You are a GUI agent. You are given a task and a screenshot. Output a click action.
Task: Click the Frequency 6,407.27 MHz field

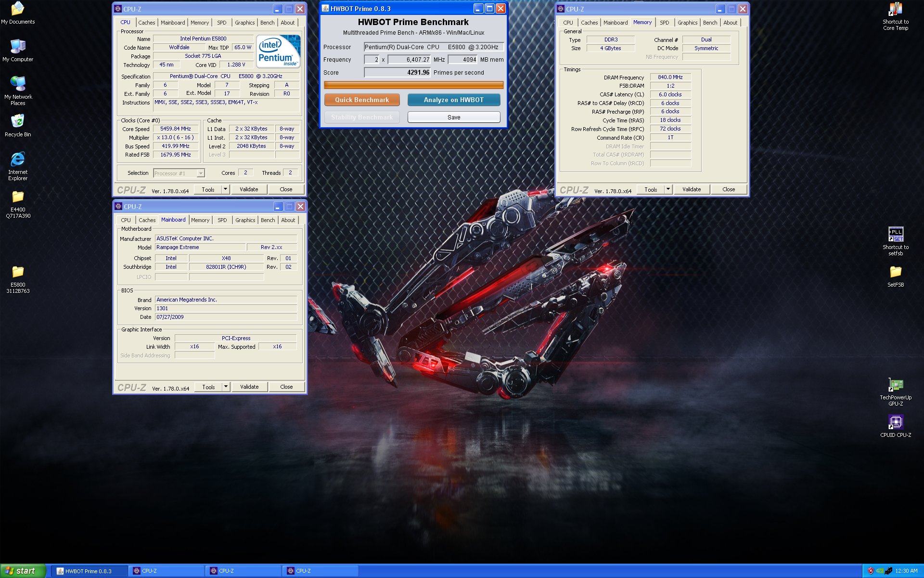[410, 59]
